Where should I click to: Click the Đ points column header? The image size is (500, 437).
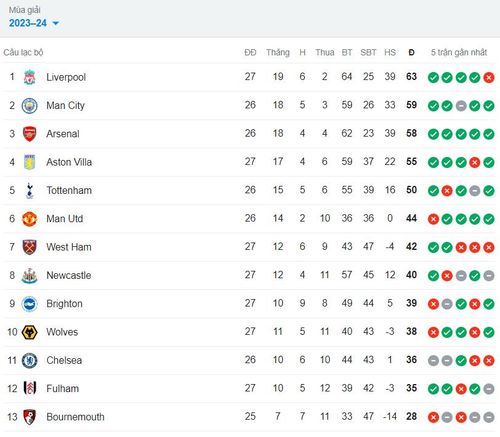click(411, 52)
